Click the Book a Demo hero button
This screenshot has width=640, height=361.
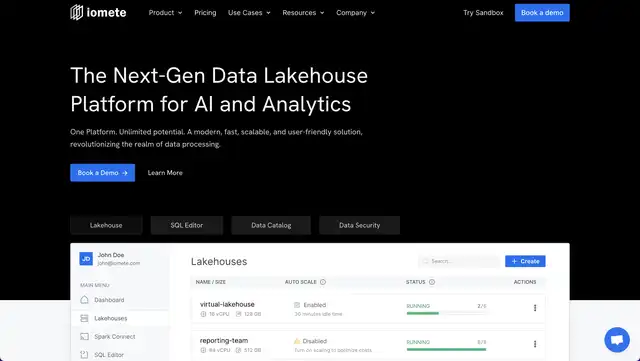click(102, 173)
